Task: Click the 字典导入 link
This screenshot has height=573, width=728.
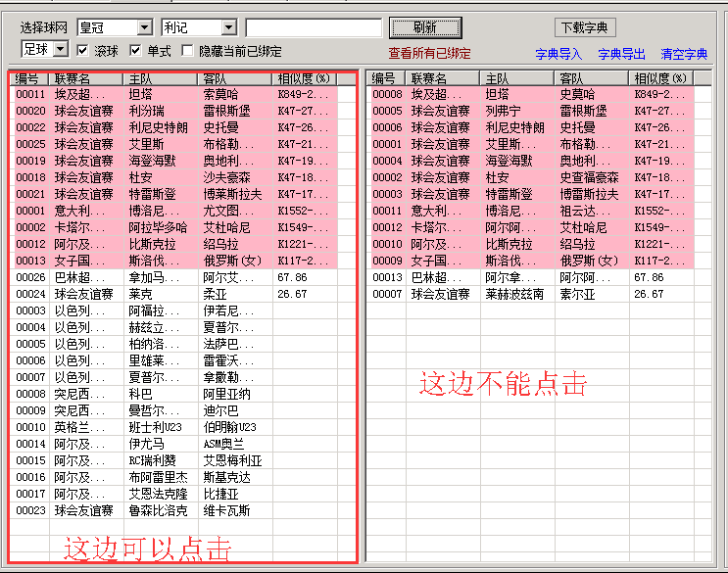Action: click(558, 54)
